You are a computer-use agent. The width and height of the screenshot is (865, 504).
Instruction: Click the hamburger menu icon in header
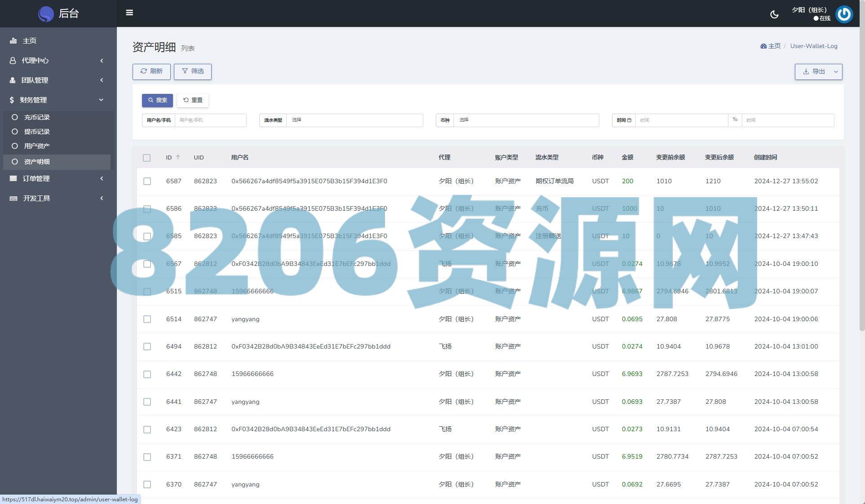[x=129, y=13]
